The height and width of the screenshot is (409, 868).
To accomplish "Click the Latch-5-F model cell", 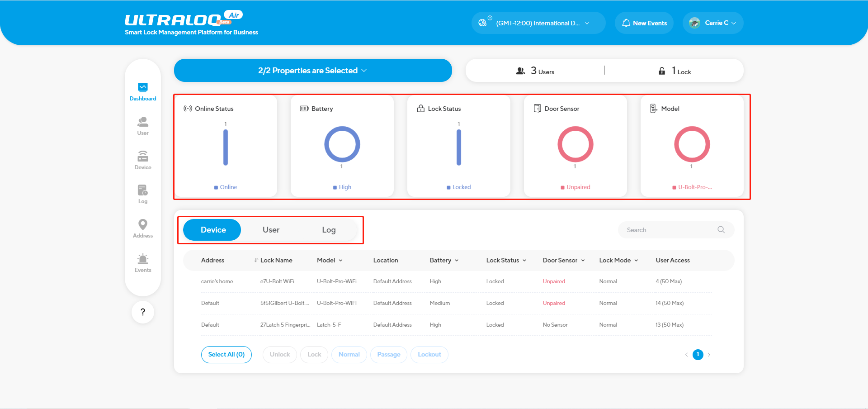I will click(x=329, y=325).
